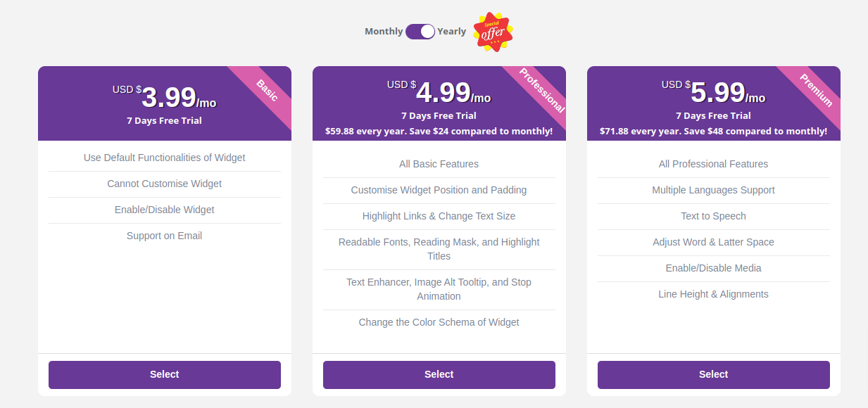868x408 pixels.
Task: Click Customise Widget Position and Padding
Action: click(x=439, y=191)
